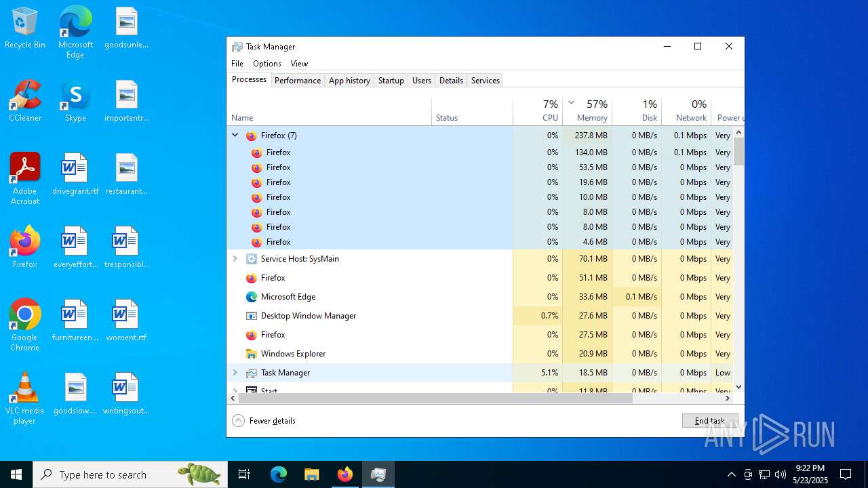This screenshot has height=488, width=868.
Task: Open the File menu
Action: 237,63
